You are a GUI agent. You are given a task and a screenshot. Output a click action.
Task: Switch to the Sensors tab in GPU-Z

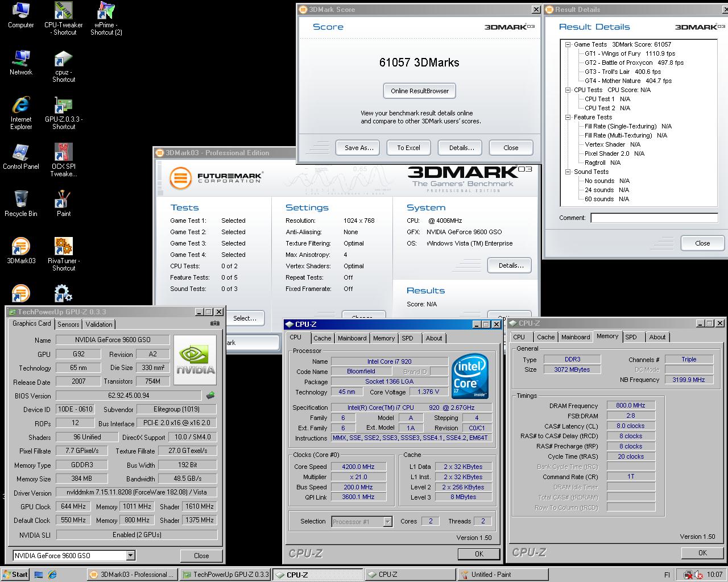pyautogui.click(x=68, y=325)
